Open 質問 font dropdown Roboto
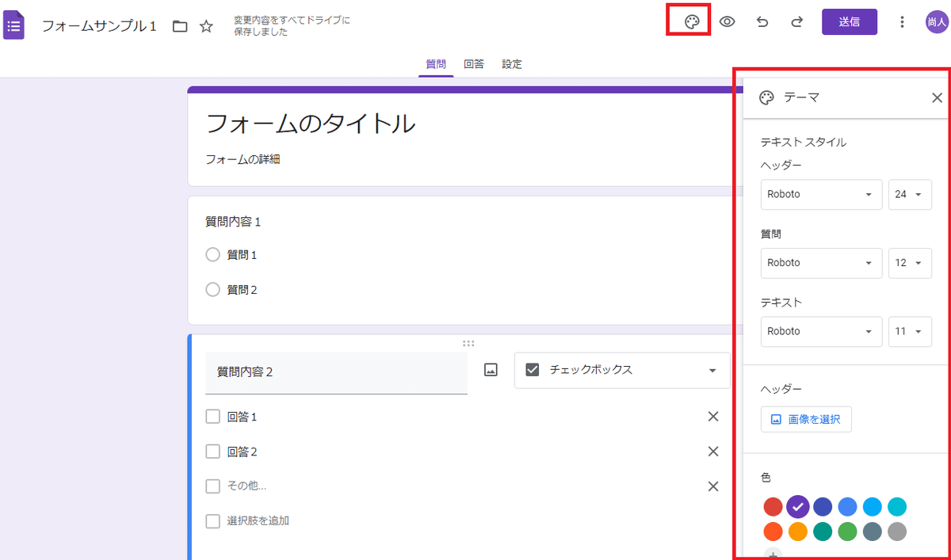This screenshot has width=951, height=560. (821, 263)
